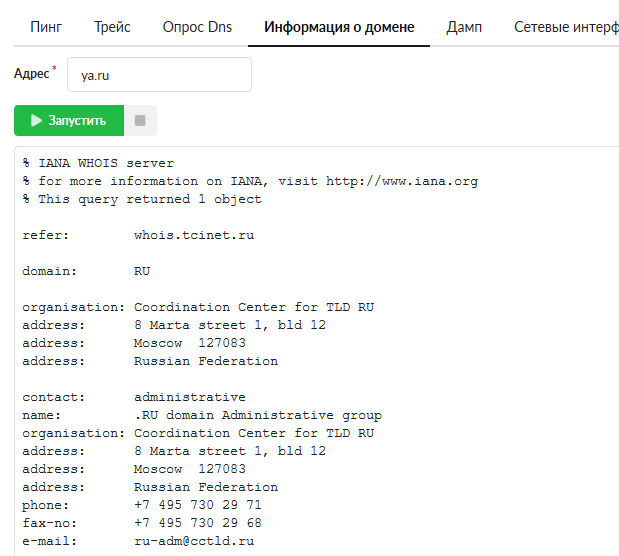Viewport: 619px width, 556px height.
Task: Click the '% IANA WHOIS server' header line
Action: pyautogui.click(x=98, y=163)
